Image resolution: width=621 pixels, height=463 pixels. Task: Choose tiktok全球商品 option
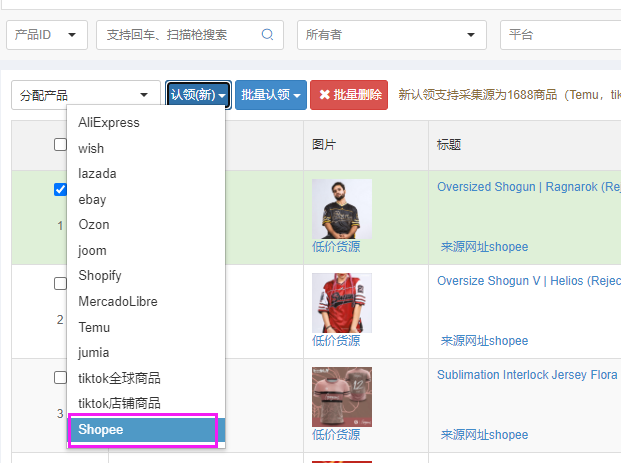point(146,378)
